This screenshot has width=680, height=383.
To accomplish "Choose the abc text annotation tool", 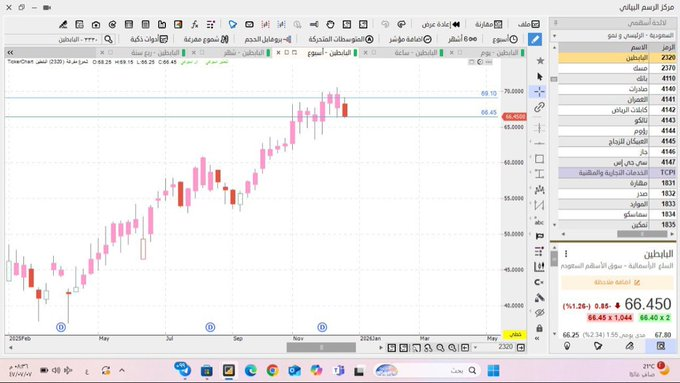I will [539, 221].
